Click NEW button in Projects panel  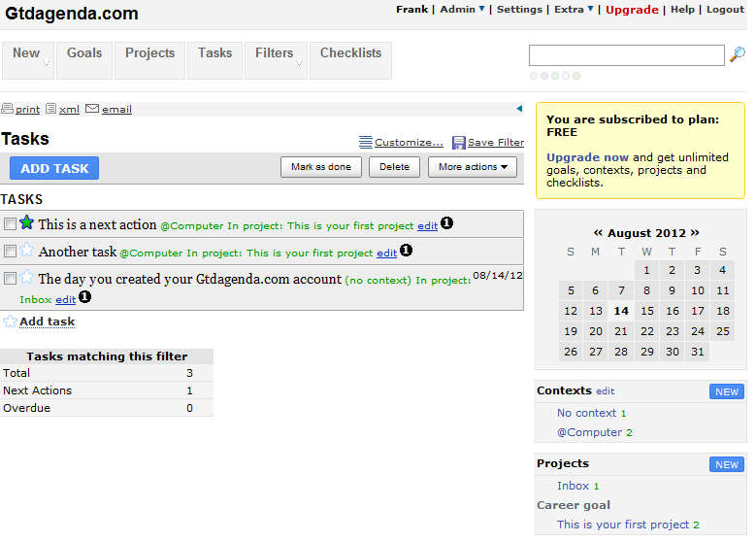click(727, 464)
